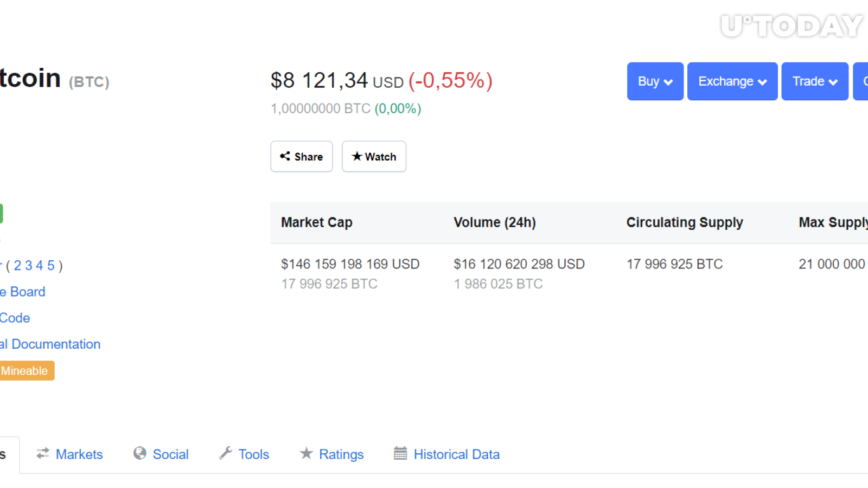Viewport: 868px width, 488px height.
Task: Select the $146 159 198 169 USD value
Action: 350,264
